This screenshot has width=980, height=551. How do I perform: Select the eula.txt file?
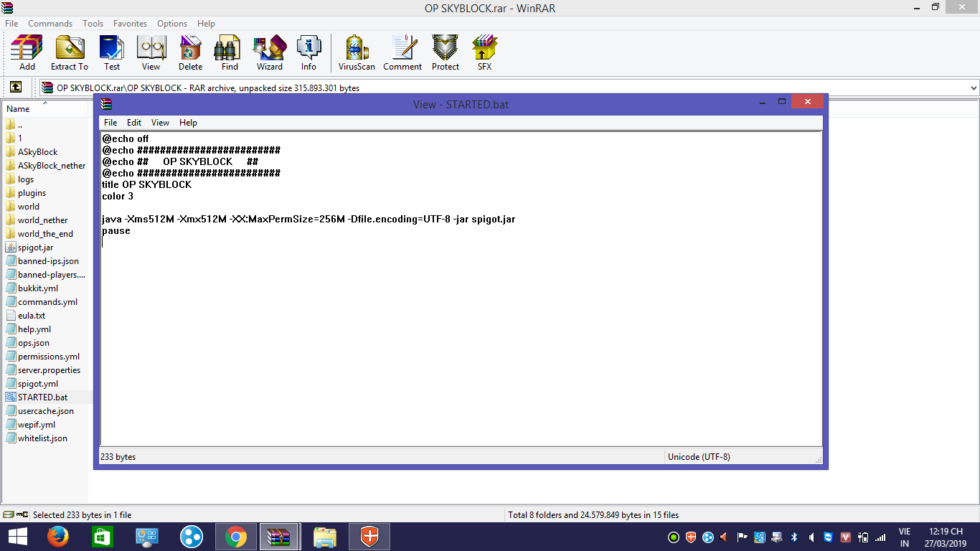[26, 316]
